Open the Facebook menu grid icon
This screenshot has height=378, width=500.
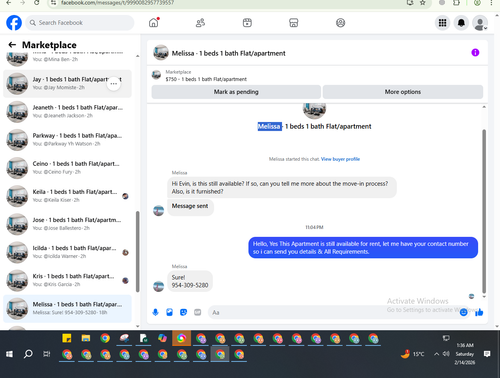point(442,23)
